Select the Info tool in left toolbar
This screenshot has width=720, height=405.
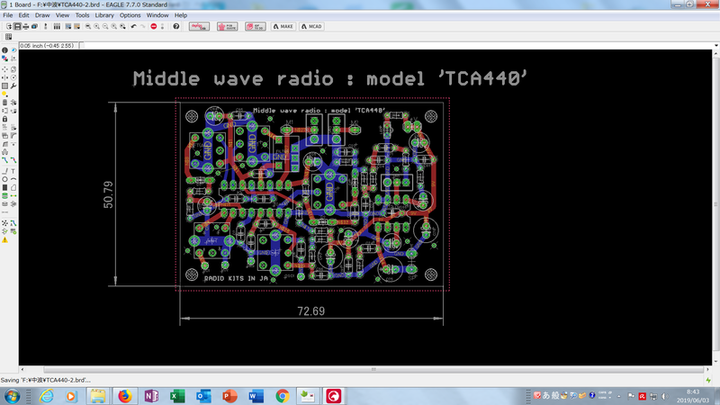pos(5,50)
